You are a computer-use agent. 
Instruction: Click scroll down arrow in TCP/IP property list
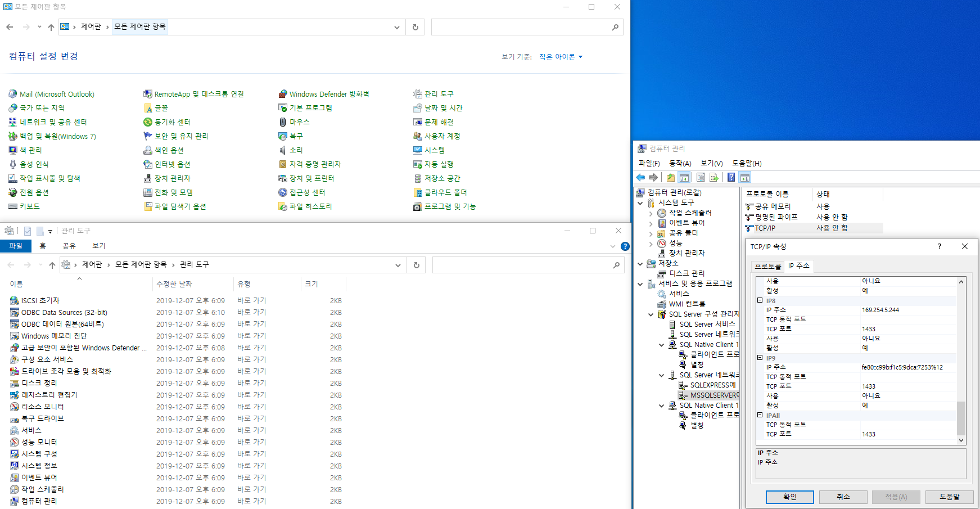pos(961,440)
